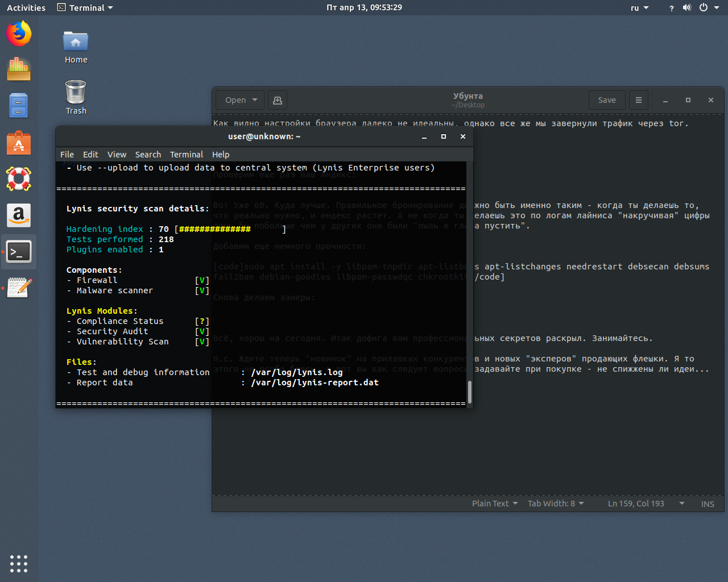728x582 pixels.
Task: Launch Firefox from the dock
Action: (19, 34)
